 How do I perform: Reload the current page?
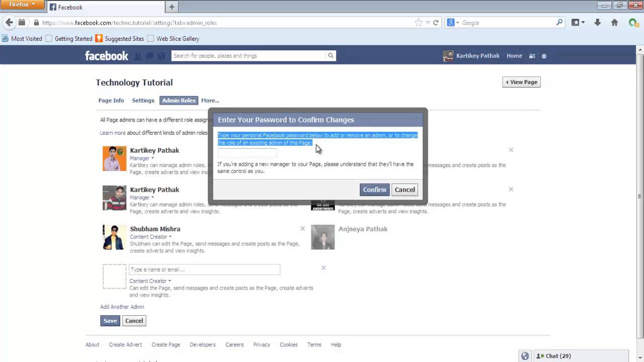436,23
